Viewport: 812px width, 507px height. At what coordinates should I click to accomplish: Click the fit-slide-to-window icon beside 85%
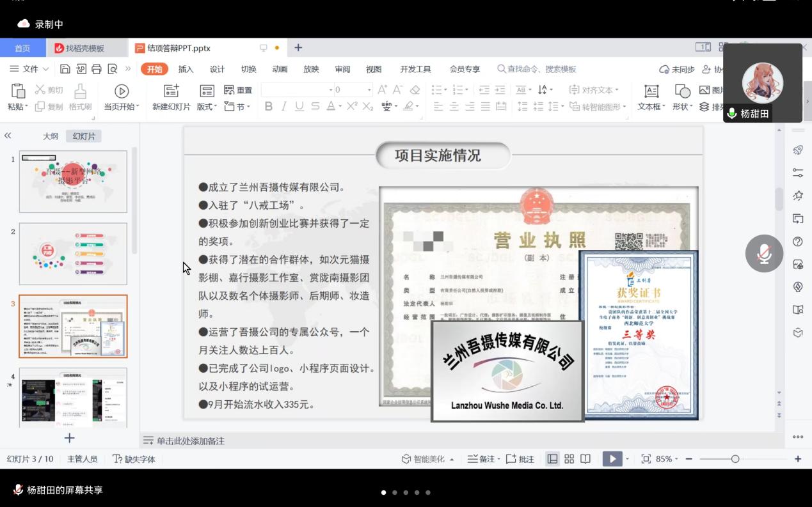click(x=646, y=459)
